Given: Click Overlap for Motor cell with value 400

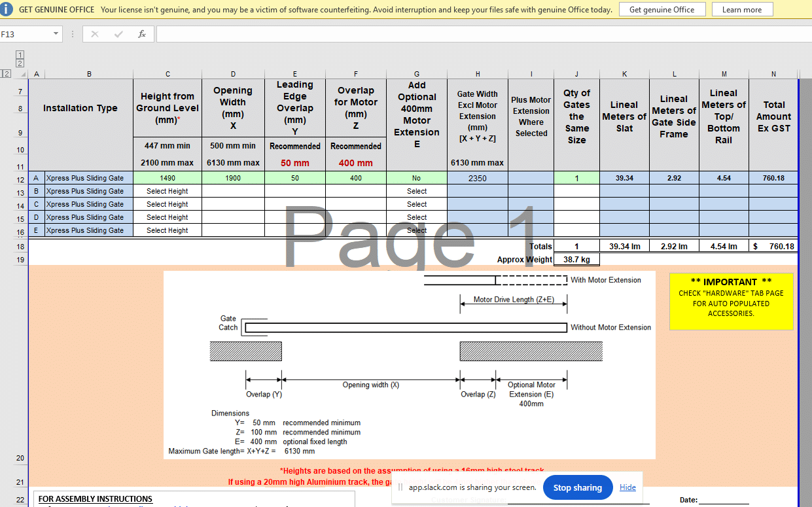Looking at the screenshot, I should click(356, 178).
